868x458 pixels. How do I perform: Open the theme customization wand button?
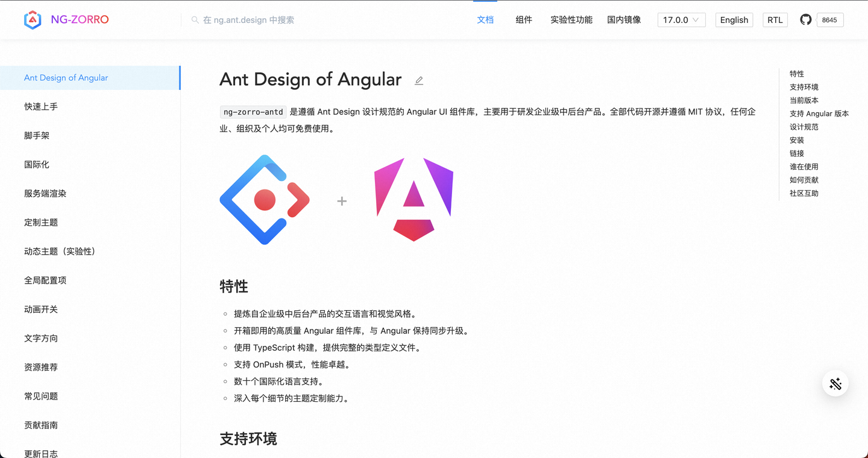tap(835, 383)
